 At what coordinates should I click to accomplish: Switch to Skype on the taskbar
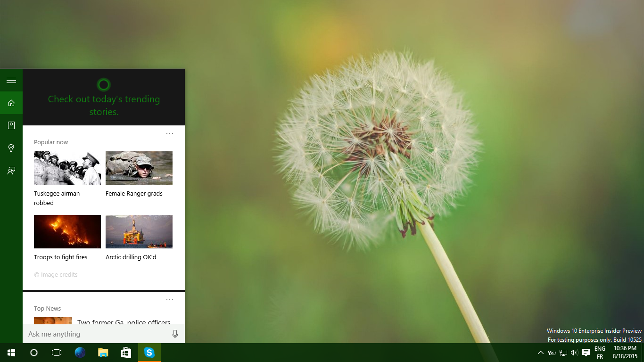[149, 353]
